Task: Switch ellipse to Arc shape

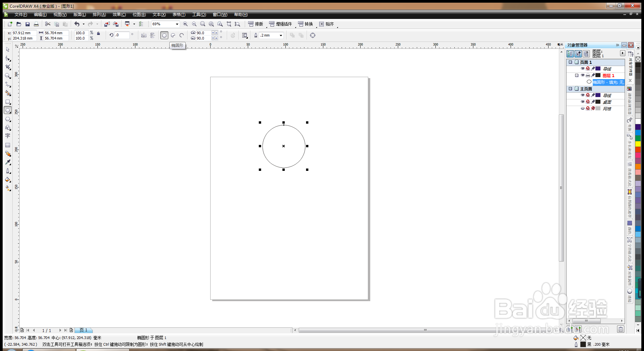Action: click(182, 35)
